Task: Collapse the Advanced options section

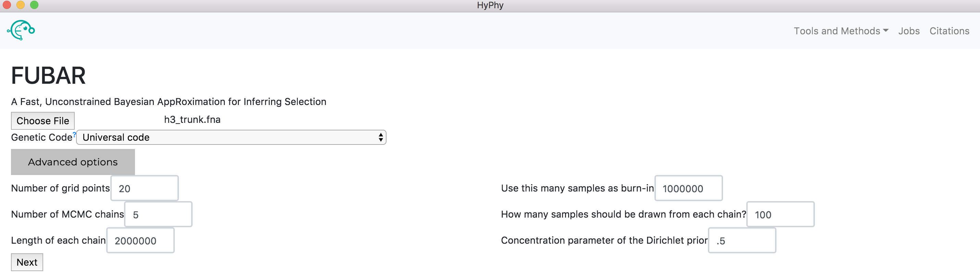Action: point(73,162)
